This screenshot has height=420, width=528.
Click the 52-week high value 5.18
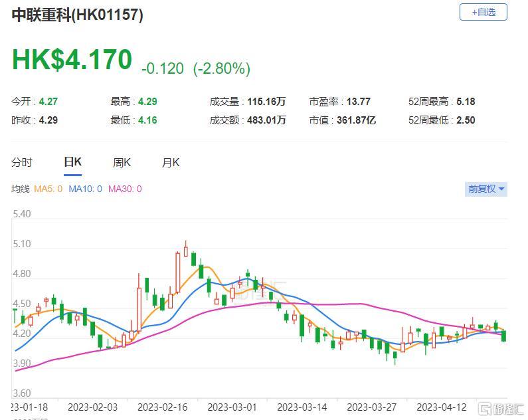466,102
